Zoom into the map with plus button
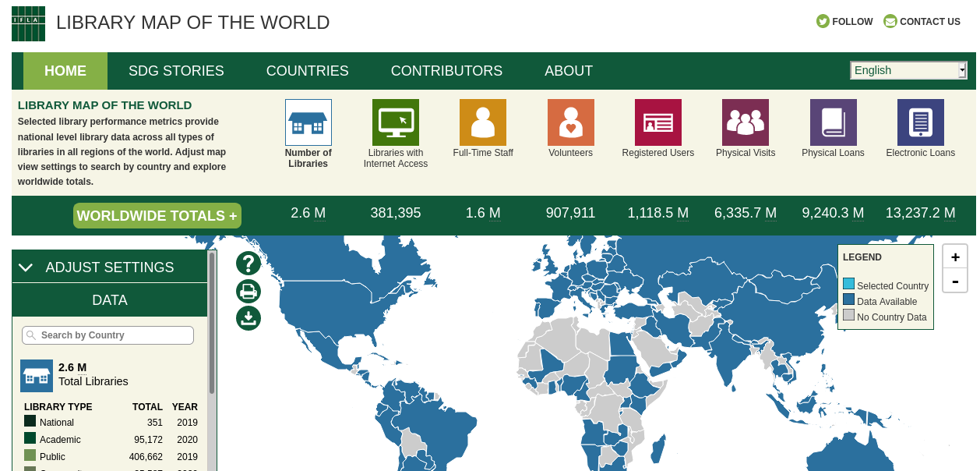This screenshot has height=471, width=980. coord(954,256)
